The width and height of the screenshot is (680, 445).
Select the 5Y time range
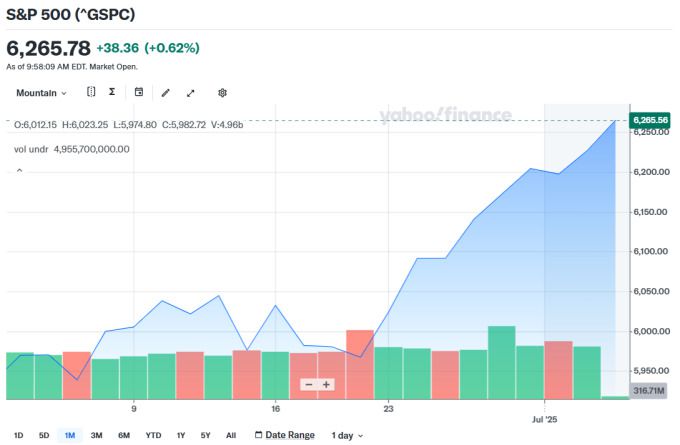point(205,435)
